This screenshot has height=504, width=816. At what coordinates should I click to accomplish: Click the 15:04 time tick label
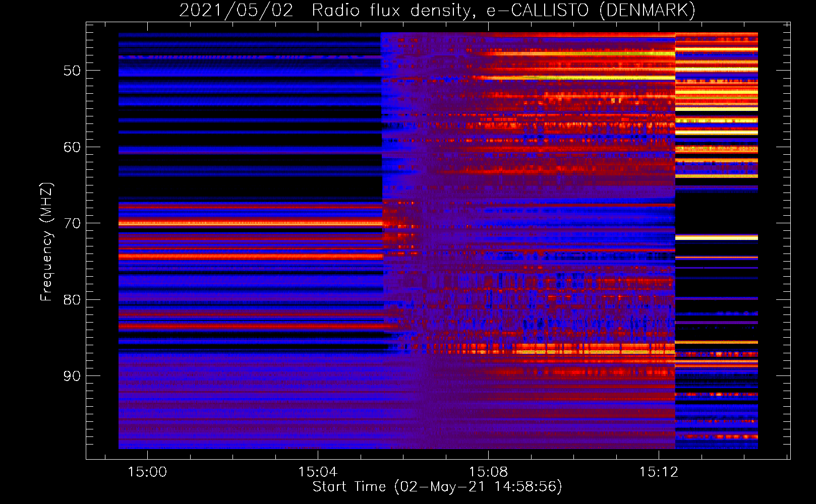tap(318, 472)
